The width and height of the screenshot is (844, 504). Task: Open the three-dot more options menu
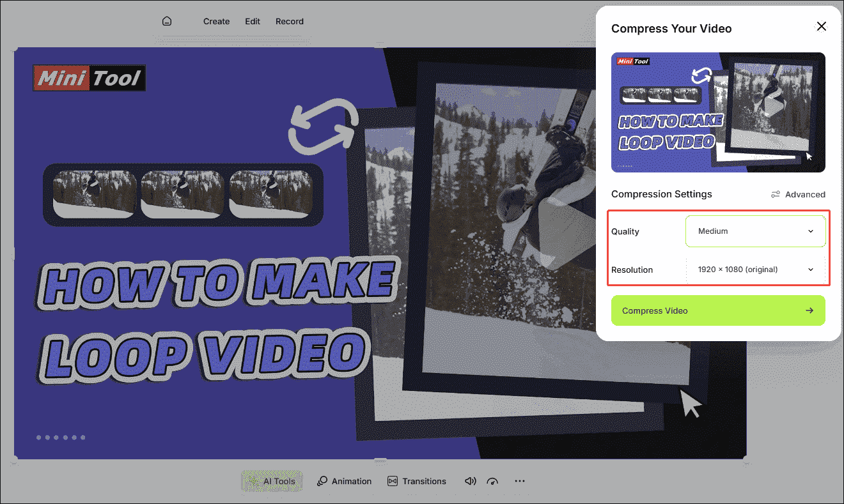point(519,481)
